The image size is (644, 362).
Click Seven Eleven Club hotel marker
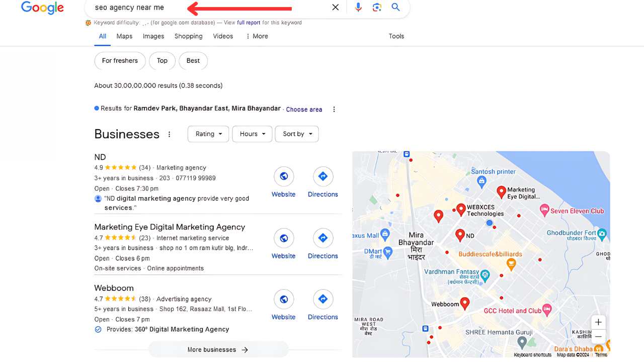point(544,210)
